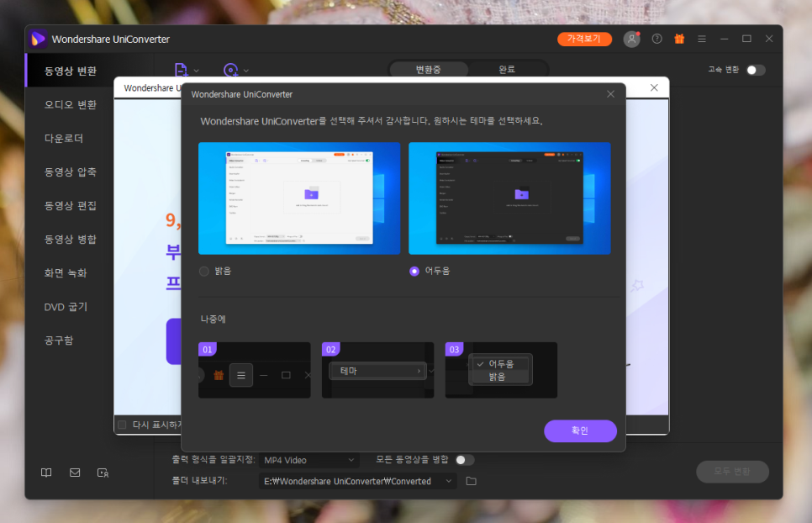Toggle the 모든 동영상을 병합 merge switch
This screenshot has height=523, width=812.
(465, 460)
